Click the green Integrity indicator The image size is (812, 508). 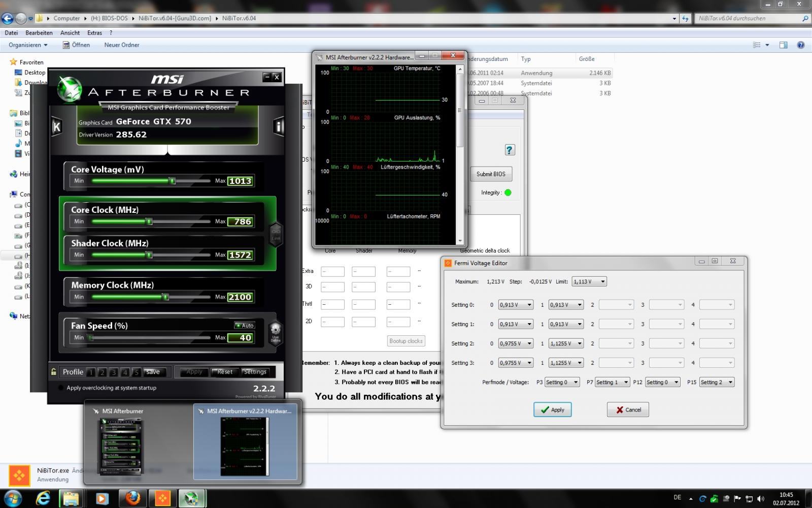(x=508, y=193)
